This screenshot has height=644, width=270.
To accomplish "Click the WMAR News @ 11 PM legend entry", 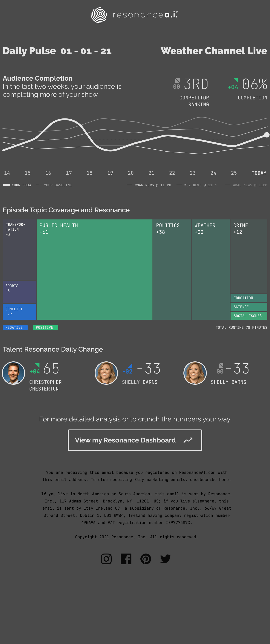I will coord(149,185).
